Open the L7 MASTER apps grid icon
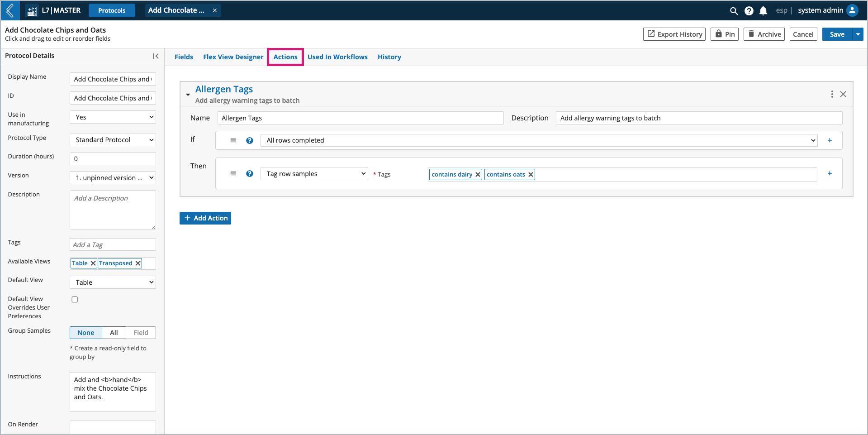868x435 pixels. [x=32, y=10]
